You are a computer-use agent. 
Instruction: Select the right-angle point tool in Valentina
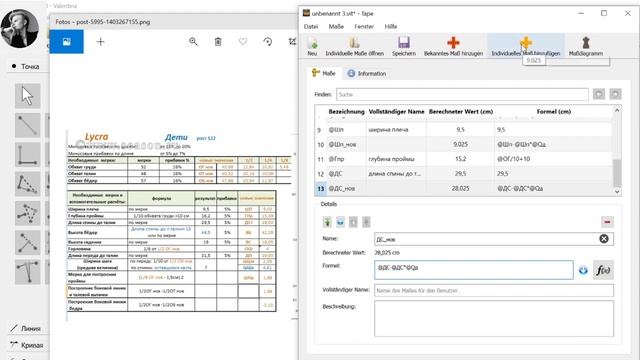tap(27, 155)
